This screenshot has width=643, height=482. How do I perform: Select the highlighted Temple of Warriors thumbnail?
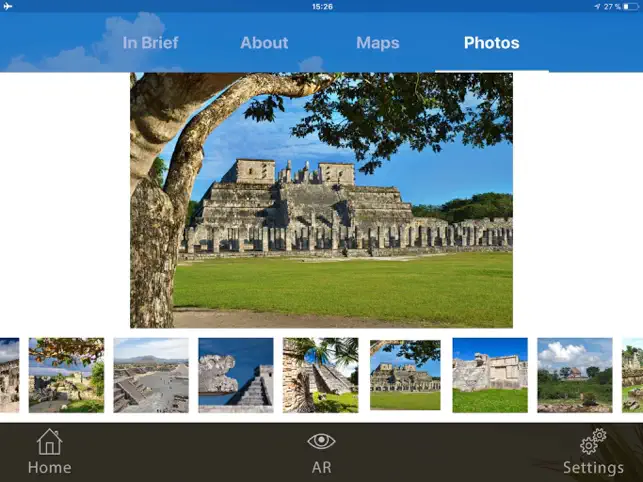[x=405, y=375]
